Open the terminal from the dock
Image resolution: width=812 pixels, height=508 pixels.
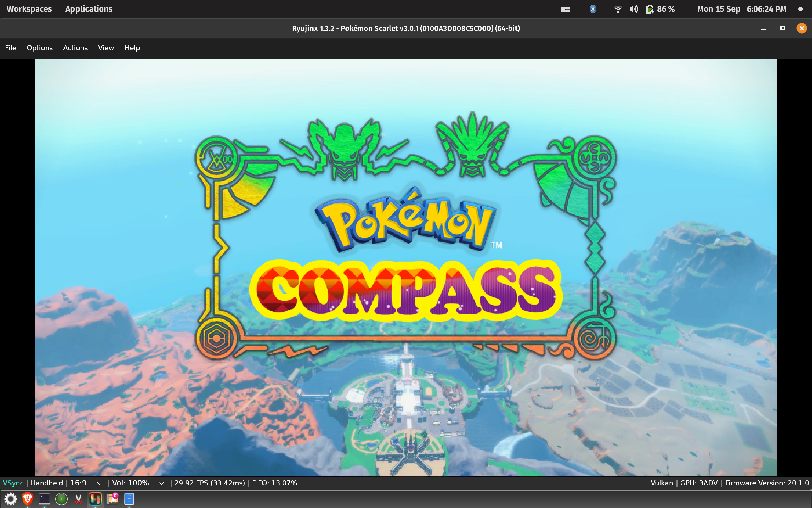pyautogui.click(x=44, y=499)
